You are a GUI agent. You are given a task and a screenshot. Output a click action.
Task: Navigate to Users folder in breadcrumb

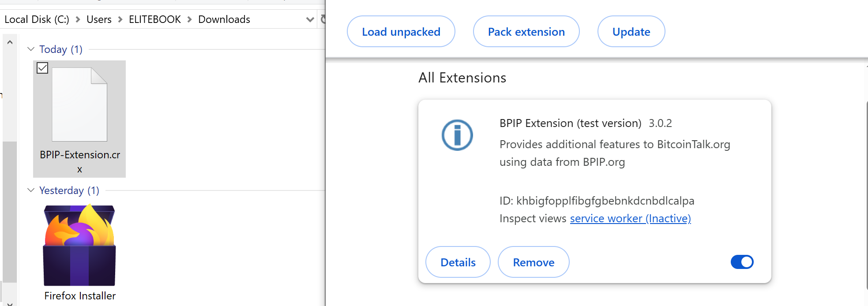tap(99, 19)
